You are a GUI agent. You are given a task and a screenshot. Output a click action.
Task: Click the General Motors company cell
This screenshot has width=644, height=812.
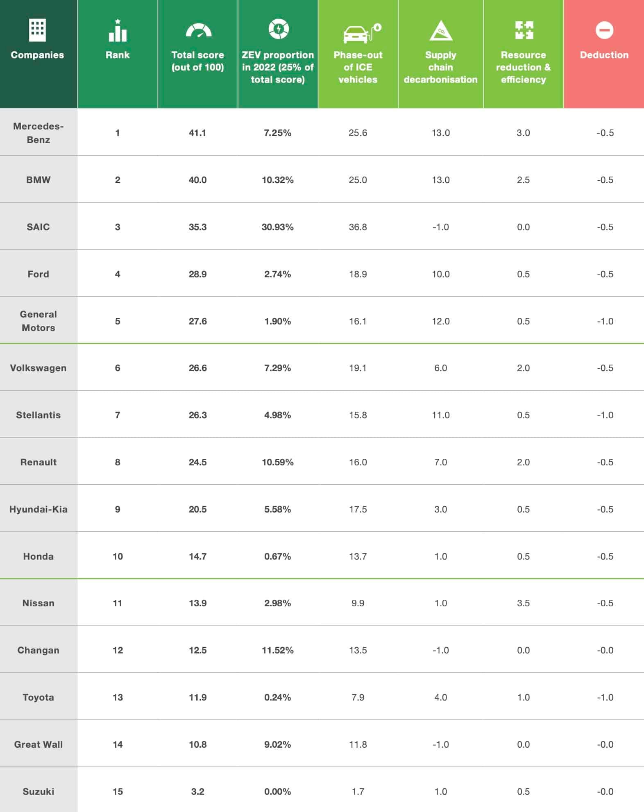click(39, 321)
